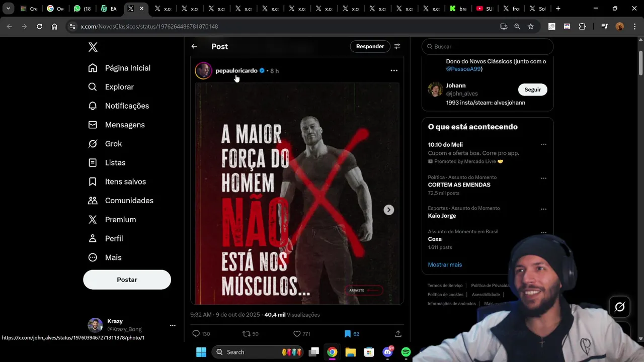This screenshot has width=644, height=362.
Task: Click the reply comment icon with 130
Action: (196, 334)
